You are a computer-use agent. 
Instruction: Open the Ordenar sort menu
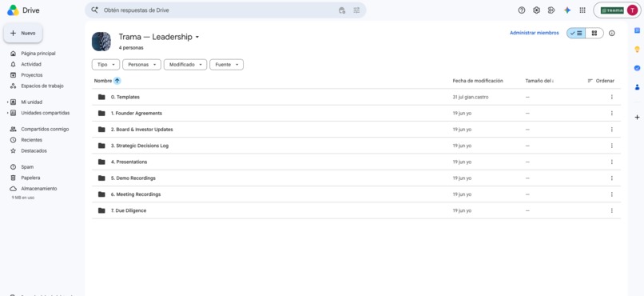tap(601, 81)
